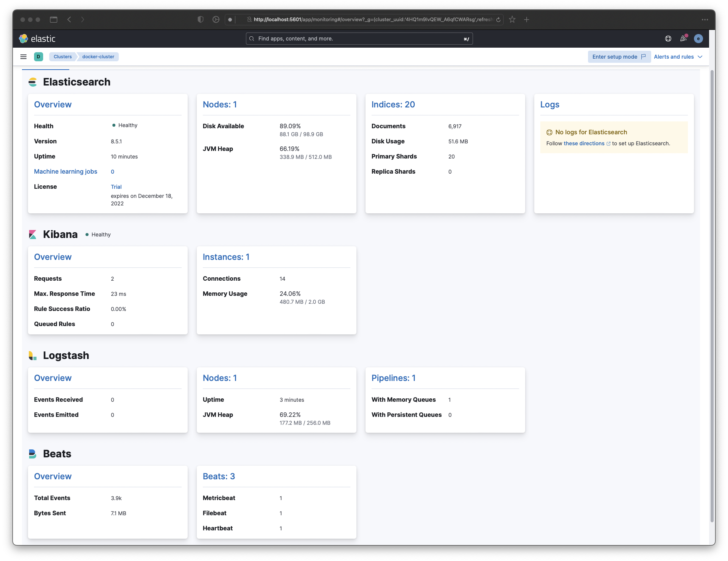Click the Elasticsearch stack icon
The height and width of the screenshot is (561, 728).
pos(33,82)
